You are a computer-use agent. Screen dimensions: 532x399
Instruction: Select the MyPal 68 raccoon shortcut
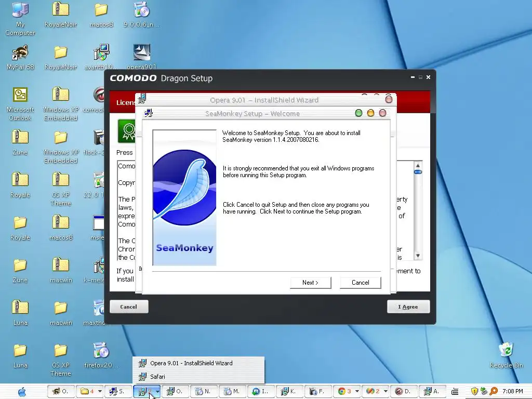coord(20,57)
